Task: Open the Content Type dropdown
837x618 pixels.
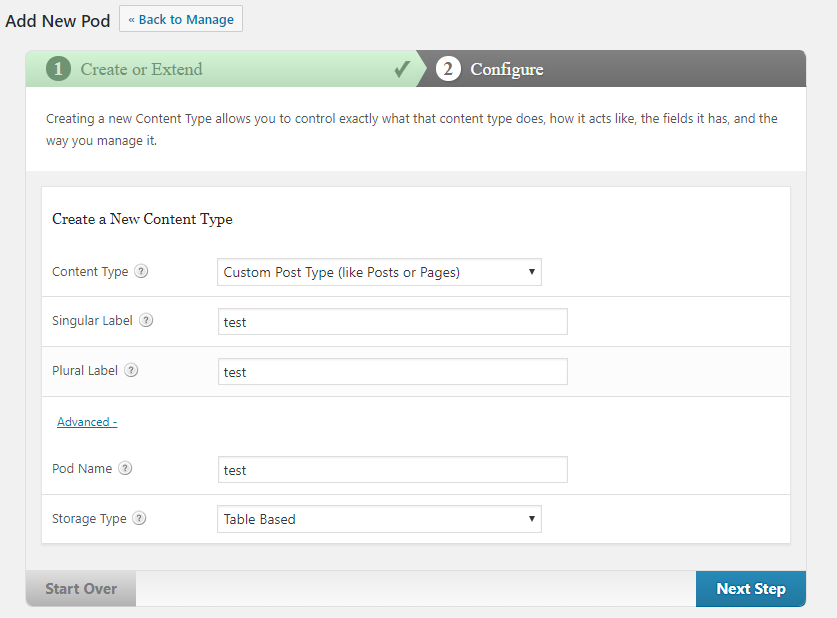Action: (x=379, y=272)
